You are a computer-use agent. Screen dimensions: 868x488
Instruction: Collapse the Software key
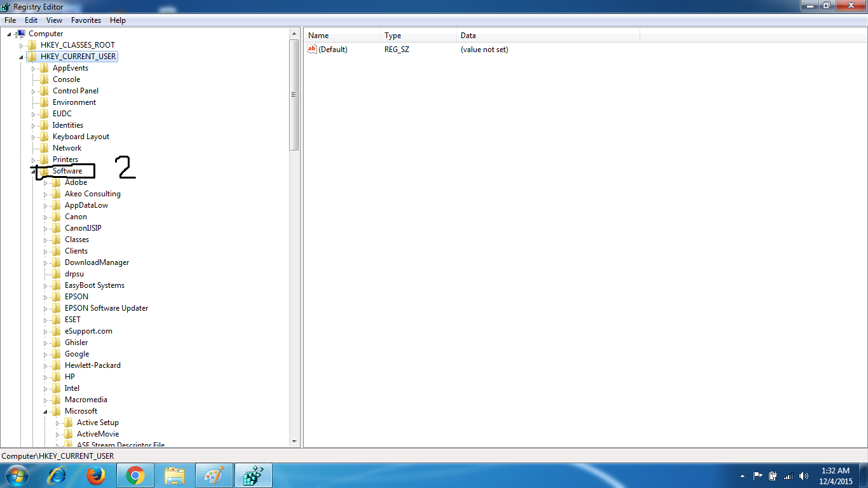(33, 171)
